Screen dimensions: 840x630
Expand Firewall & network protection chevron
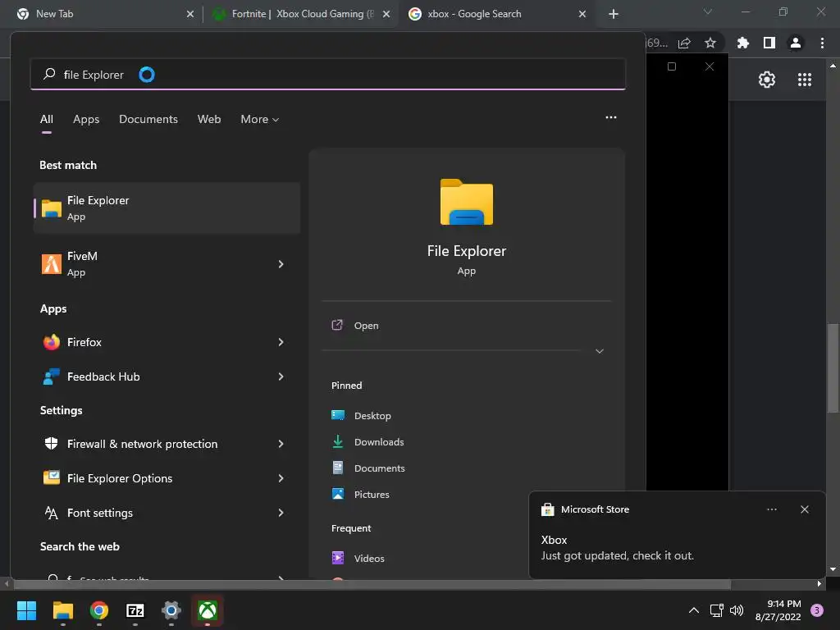click(x=281, y=444)
